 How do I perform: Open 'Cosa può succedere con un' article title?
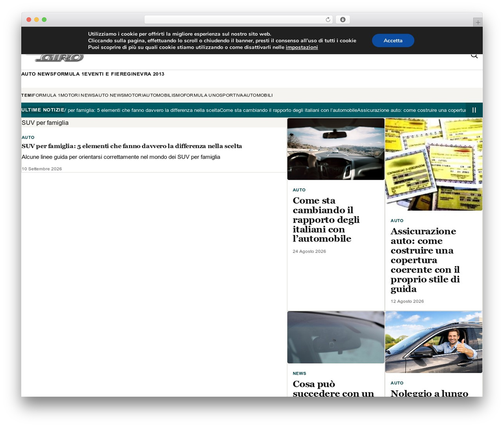(x=334, y=388)
